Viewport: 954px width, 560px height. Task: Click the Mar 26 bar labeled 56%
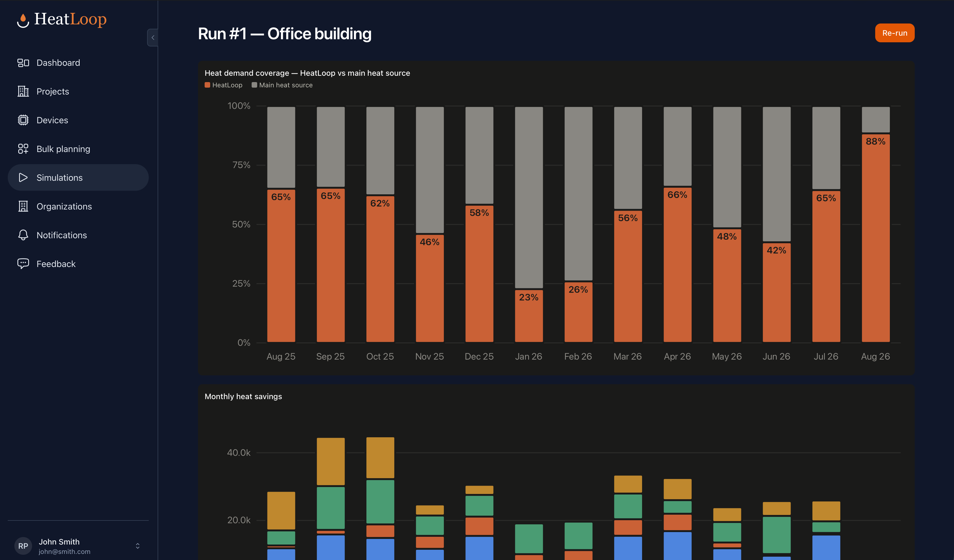coord(628,276)
